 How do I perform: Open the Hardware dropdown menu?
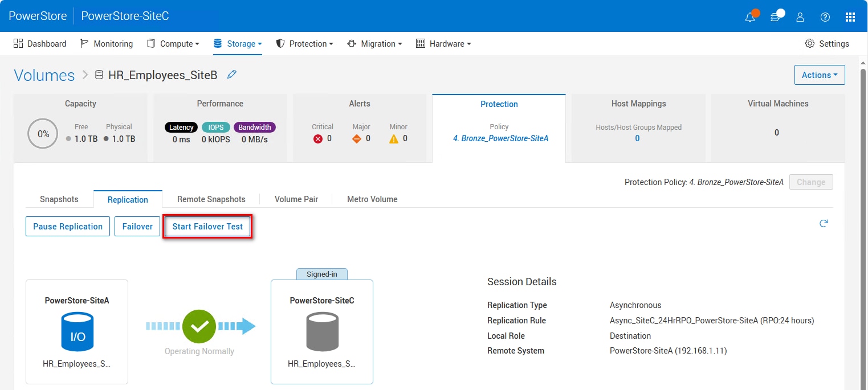[x=443, y=44]
